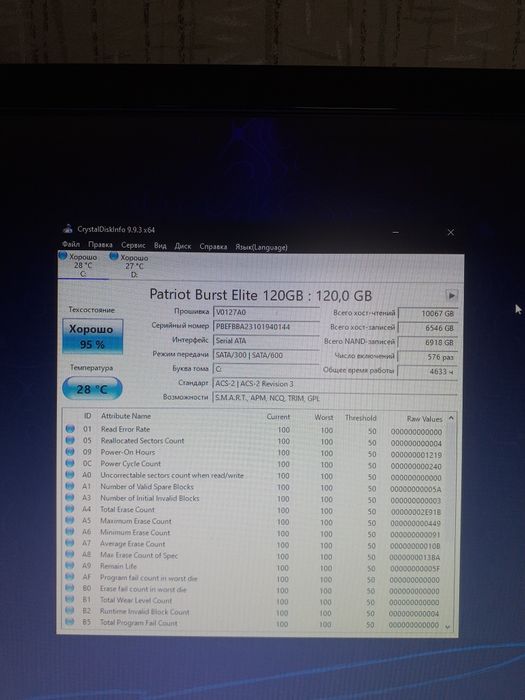Click the scroll up arrow of attribute list
Image resolution: width=525 pixels, height=700 pixels.
click(x=451, y=418)
